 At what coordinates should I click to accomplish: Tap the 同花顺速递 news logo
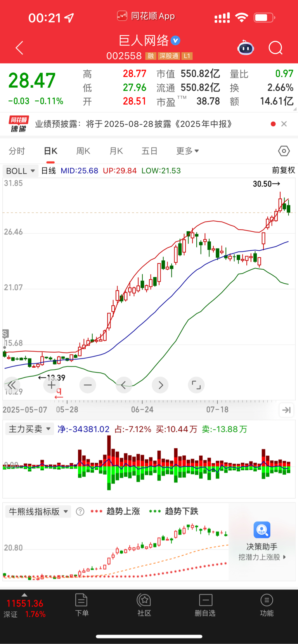click(19, 124)
